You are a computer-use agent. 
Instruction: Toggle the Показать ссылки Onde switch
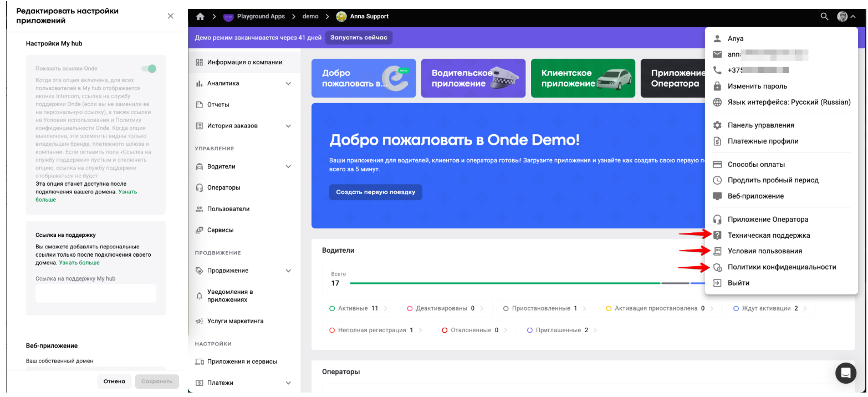149,69
